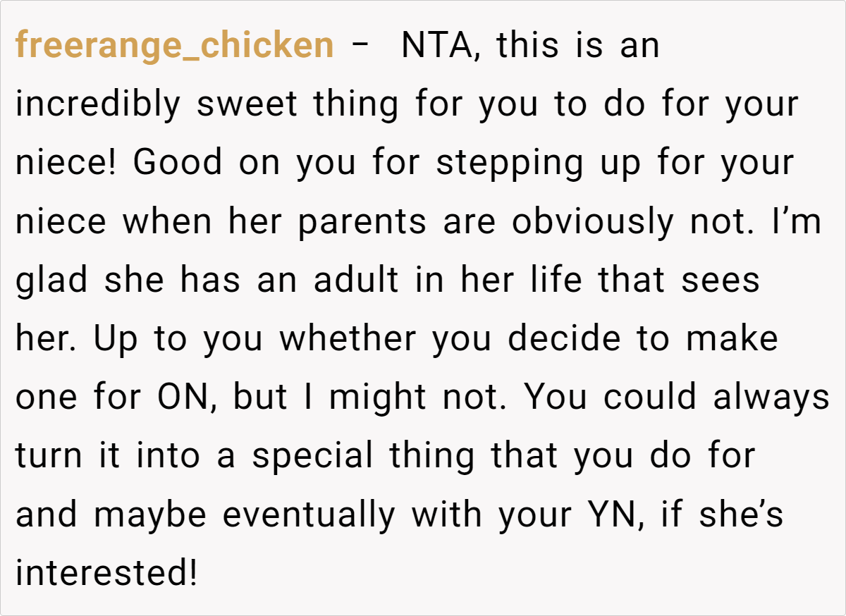This screenshot has width=846, height=616.
Task: Click the word "incredibly" in the comment
Action: click(x=99, y=104)
